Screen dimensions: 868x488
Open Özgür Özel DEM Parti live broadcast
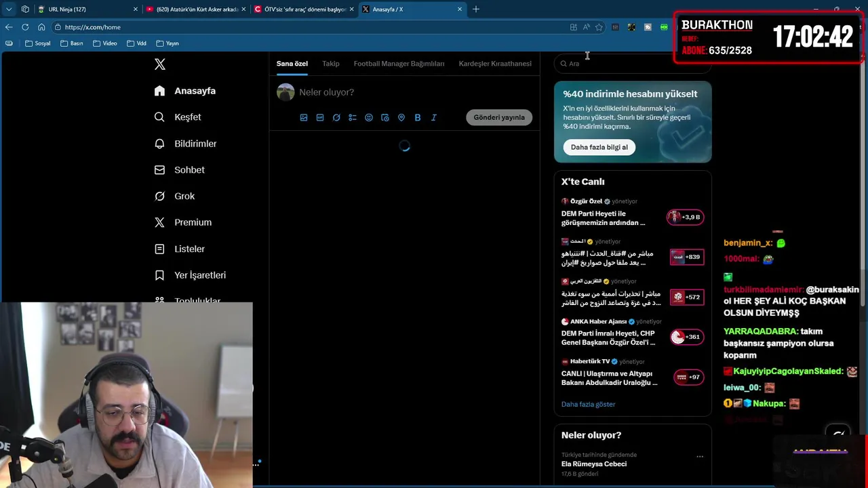pos(633,213)
